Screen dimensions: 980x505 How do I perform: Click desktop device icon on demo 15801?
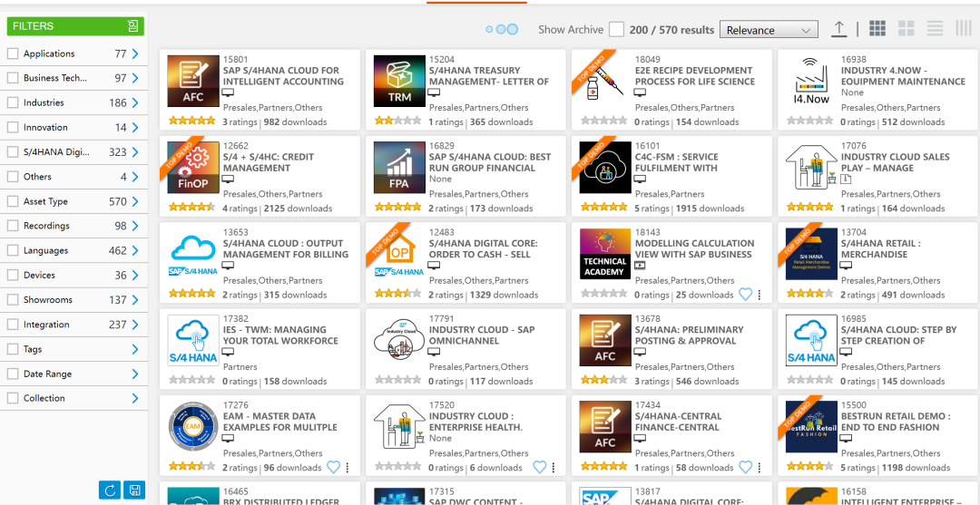[228, 92]
